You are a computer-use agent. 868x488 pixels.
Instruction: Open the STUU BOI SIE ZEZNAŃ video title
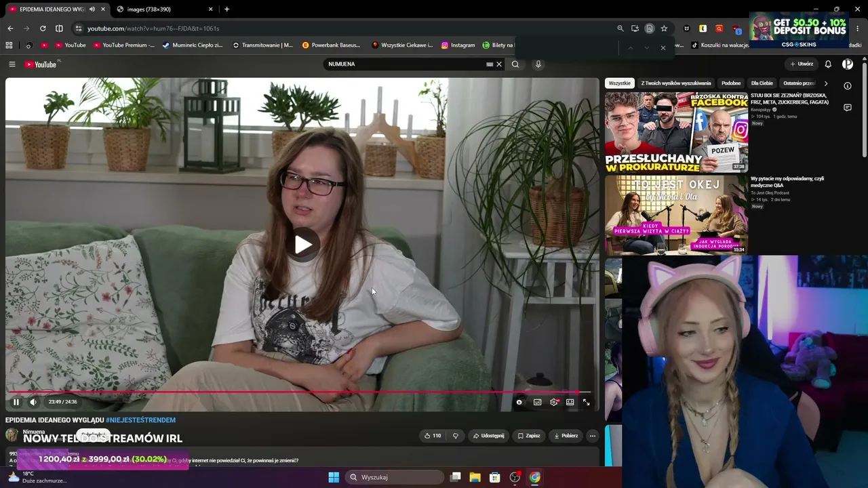click(x=789, y=99)
